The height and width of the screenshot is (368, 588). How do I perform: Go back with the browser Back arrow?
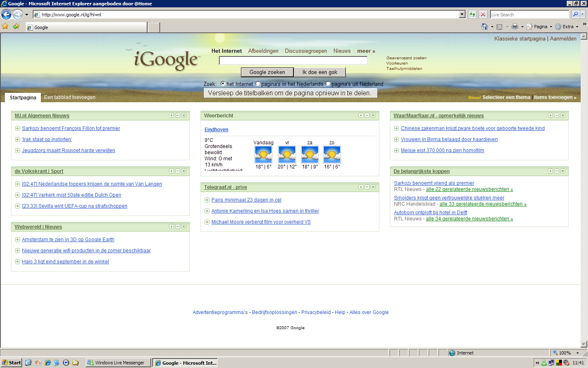pos(6,15)
